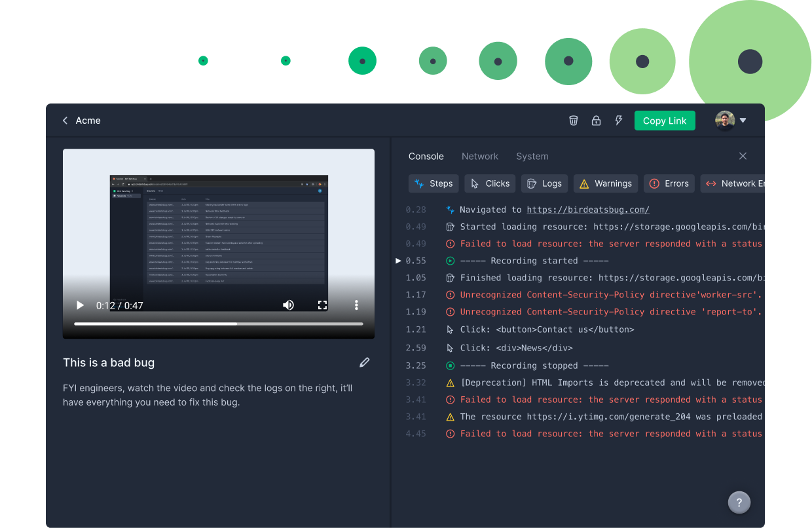Toggle the Warnings filter

[x=605, y=183]
